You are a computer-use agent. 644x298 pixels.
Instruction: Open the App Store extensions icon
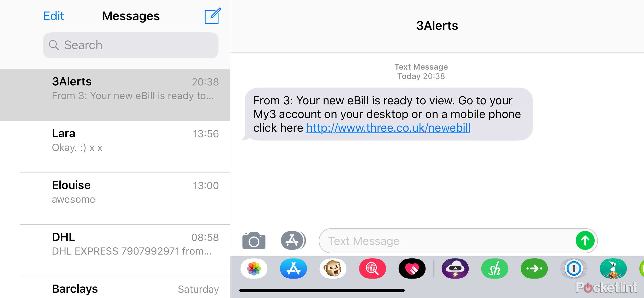pyautogui.click(x=293, y=240)
